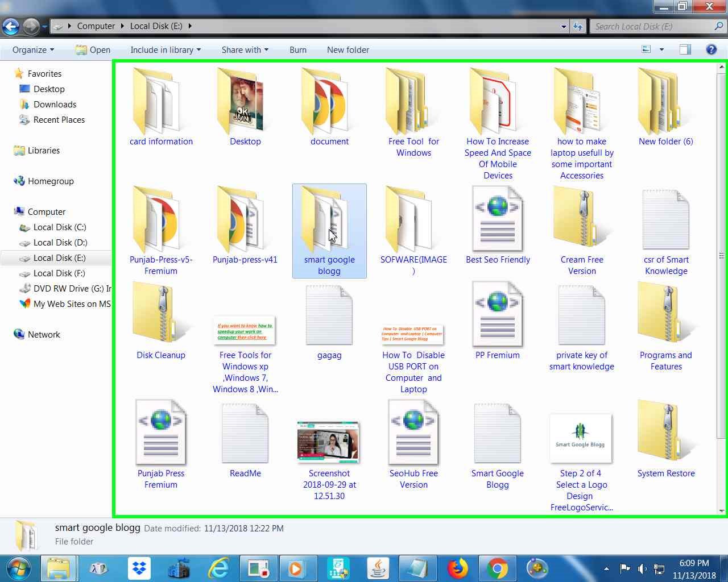Viewport: 728px width, 582px height.
Task: Select SOFWARE(IMAGE) folder
Action: point(413,231)
